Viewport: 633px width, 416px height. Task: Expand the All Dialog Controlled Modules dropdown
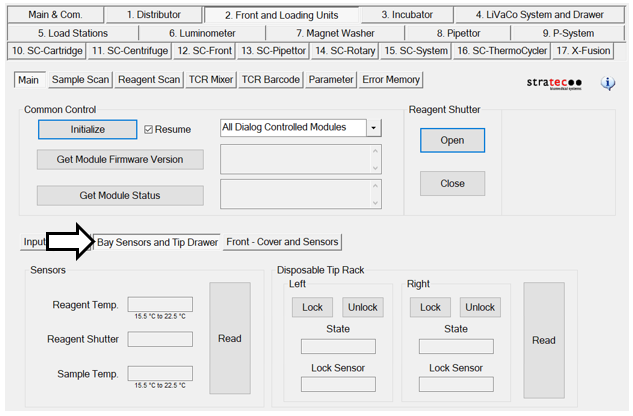[x=374, y=128]
